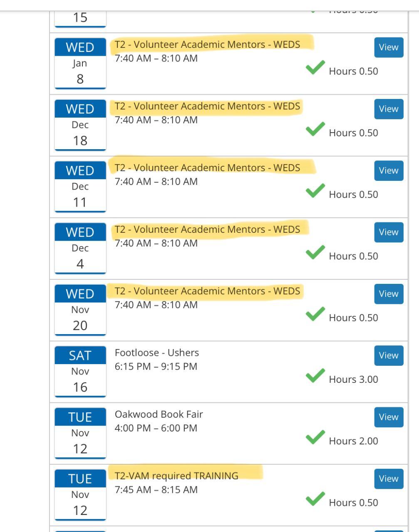Select the SAT Nov 16 date badge
Screen dimensions: 419x532
pos(80,372)
